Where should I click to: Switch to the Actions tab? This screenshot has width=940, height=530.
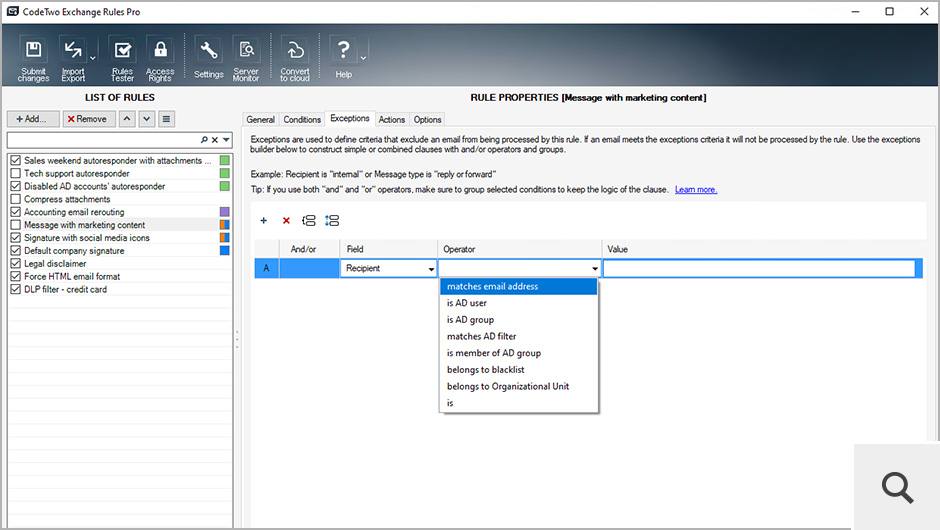point(391,119)
